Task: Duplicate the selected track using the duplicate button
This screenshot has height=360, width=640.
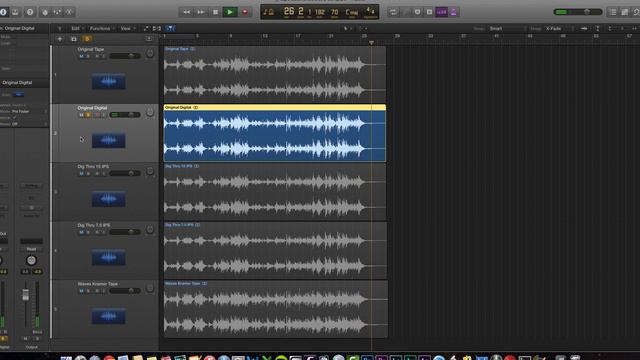Action: click(74, 39)
